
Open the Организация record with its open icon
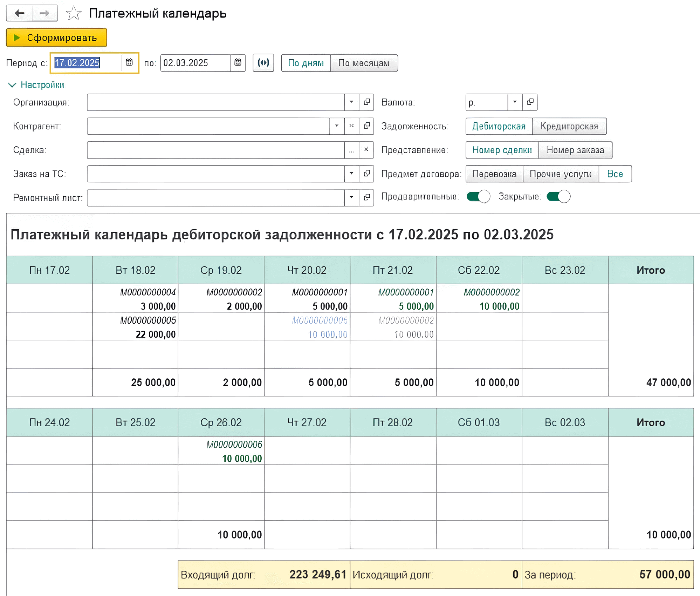[x=366, y=102]
